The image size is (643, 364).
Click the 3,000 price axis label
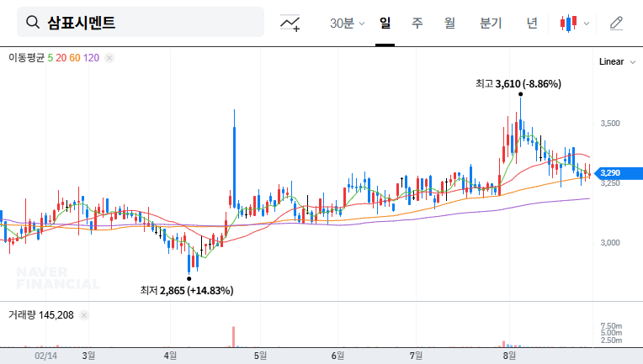(610, 242)
